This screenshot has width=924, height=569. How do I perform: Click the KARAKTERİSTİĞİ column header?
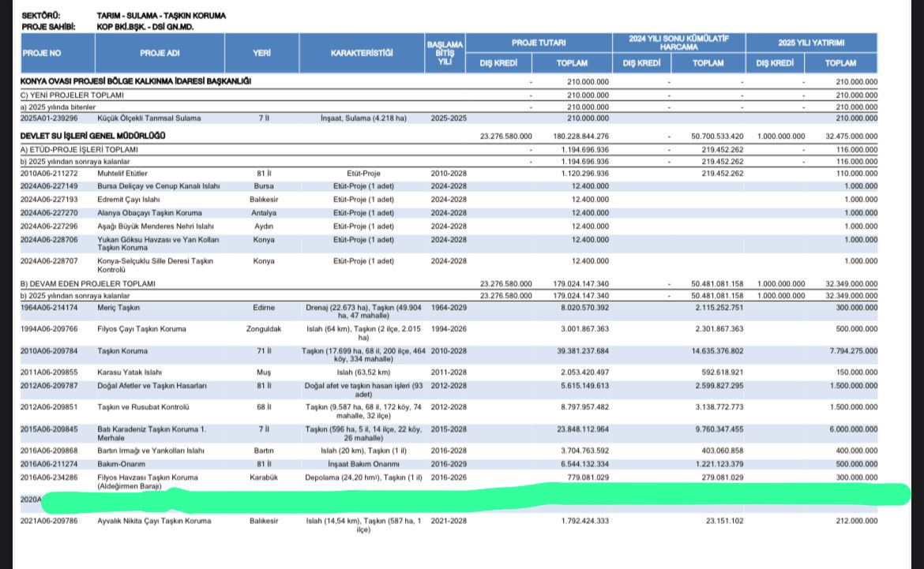[x=362, y=54]
